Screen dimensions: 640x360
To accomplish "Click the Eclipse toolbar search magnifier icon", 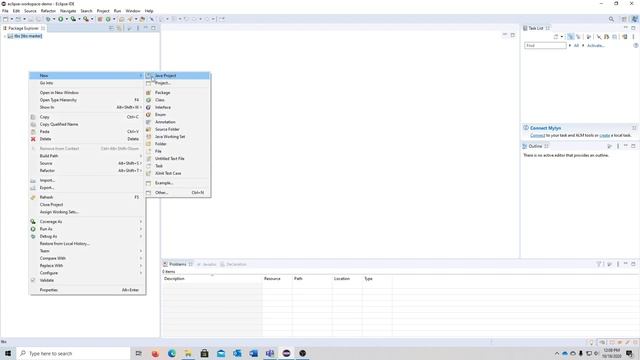I will (x=611, y=19).
